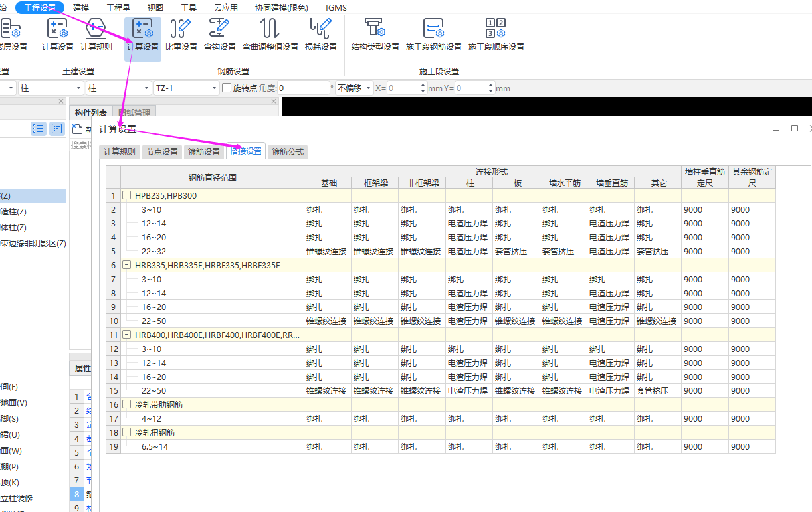
Task: Select the 图纸管理 panel tab
Action: [x=134, y=112]
